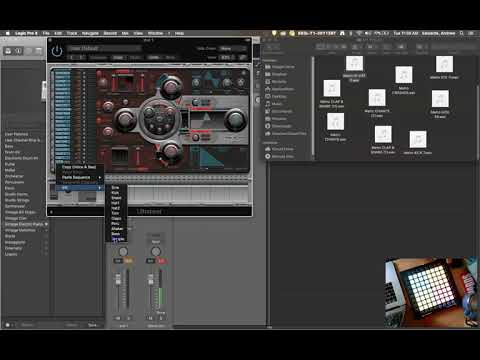Open the Record menu
The image size is (480, 360).
pyautogui.click(x=110, y=33)
